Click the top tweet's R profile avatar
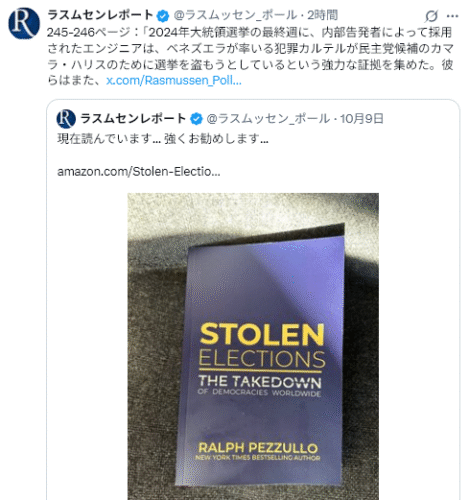 24,23
